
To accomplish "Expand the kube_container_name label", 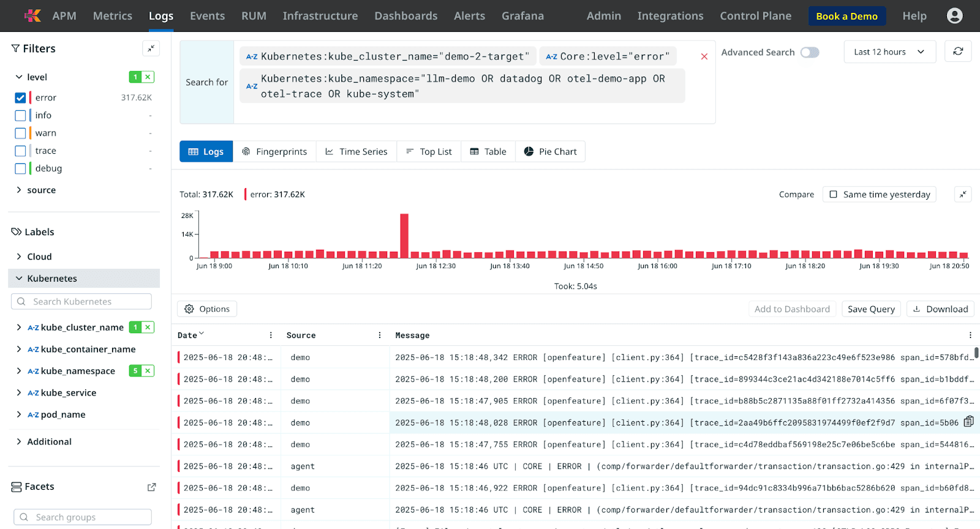I will (x=19, y=350).
